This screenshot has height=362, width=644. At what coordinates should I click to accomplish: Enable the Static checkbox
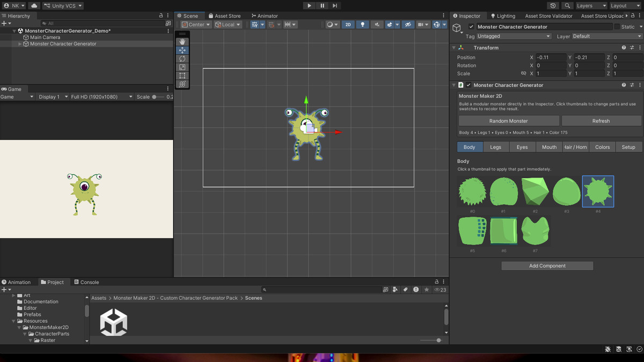[617, 27]
